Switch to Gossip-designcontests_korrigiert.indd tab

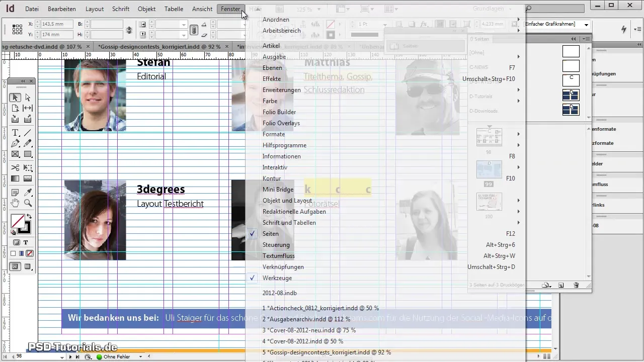coord(159,46)
